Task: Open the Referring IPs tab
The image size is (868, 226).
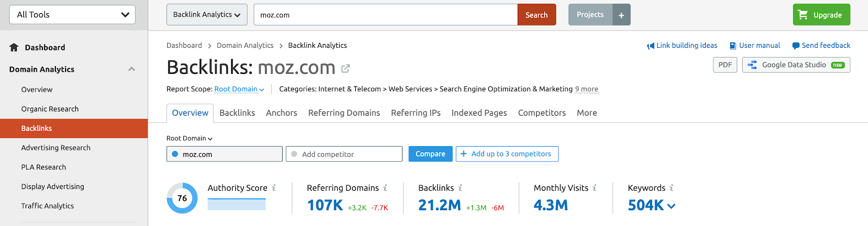Action: click(x=416, y=113)
